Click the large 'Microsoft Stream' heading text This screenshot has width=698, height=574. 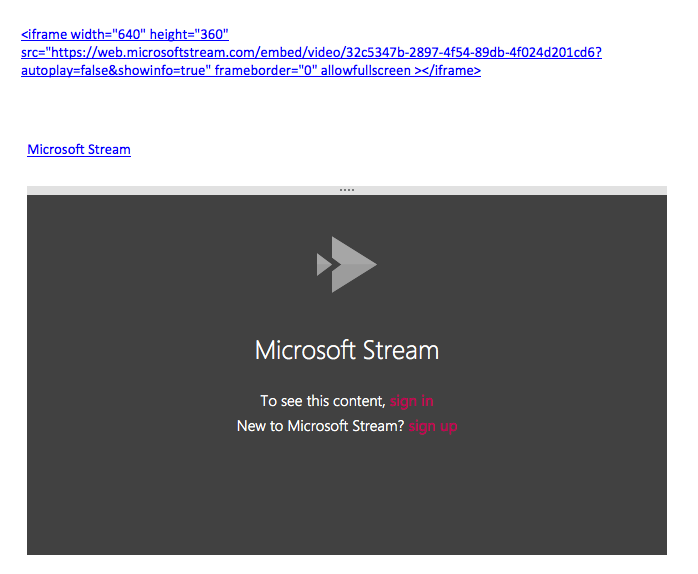347,350
